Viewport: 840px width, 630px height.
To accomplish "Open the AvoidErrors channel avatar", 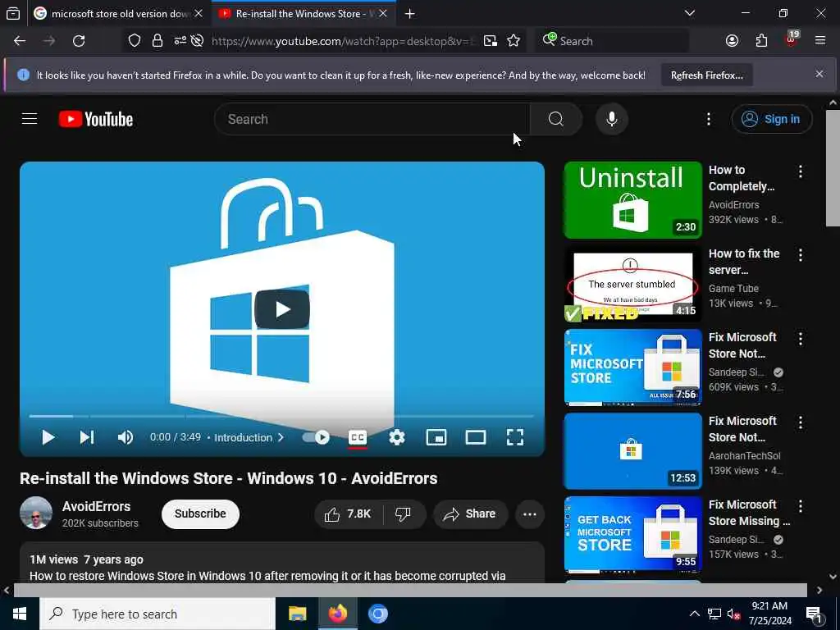I will tap(36, 514).
